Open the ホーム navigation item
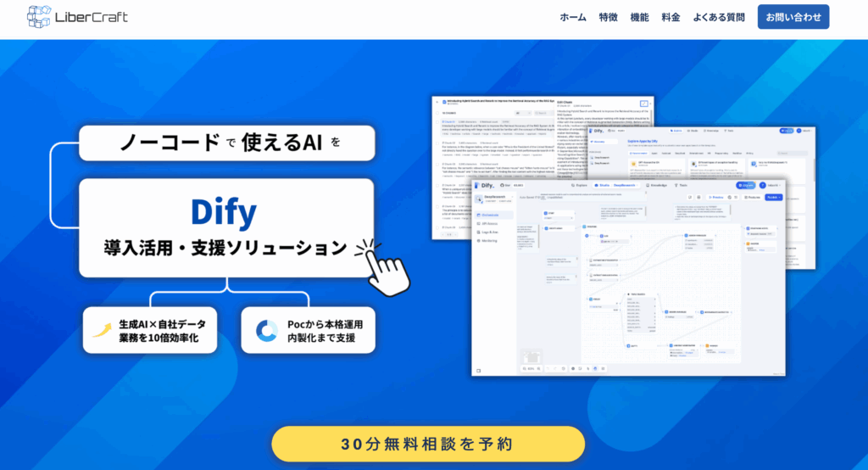The width and height of the screenshot is (868, 470). 574,17
